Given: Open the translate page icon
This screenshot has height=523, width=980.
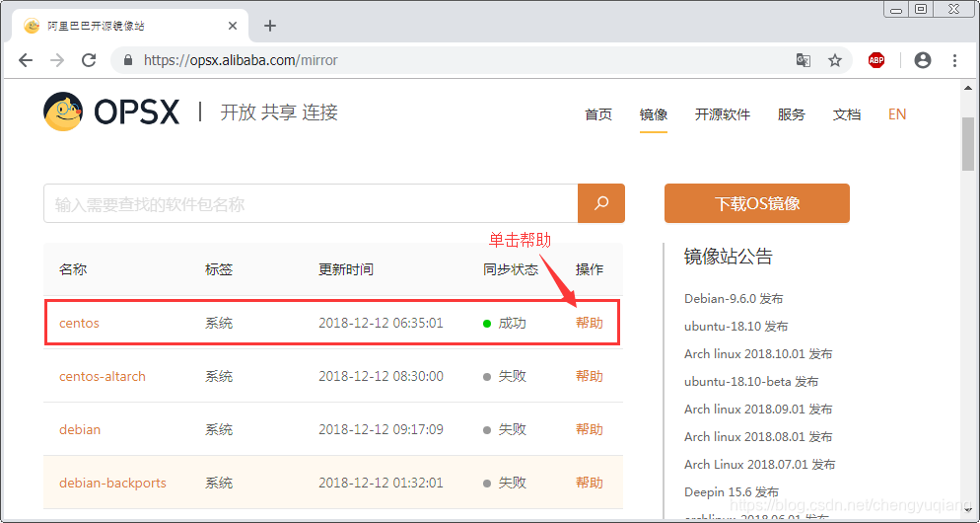Looking at the screenshot, I should point(804,60).
